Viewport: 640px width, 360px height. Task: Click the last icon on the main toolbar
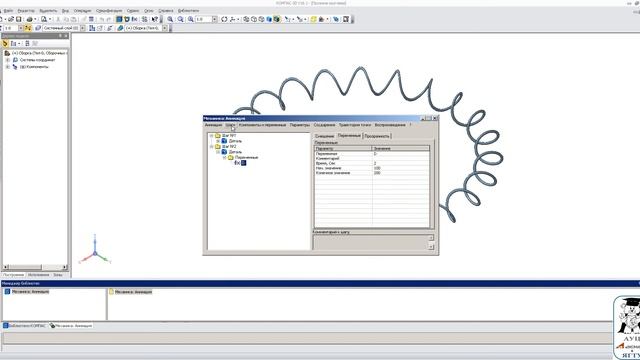click(x=346, y=19)
